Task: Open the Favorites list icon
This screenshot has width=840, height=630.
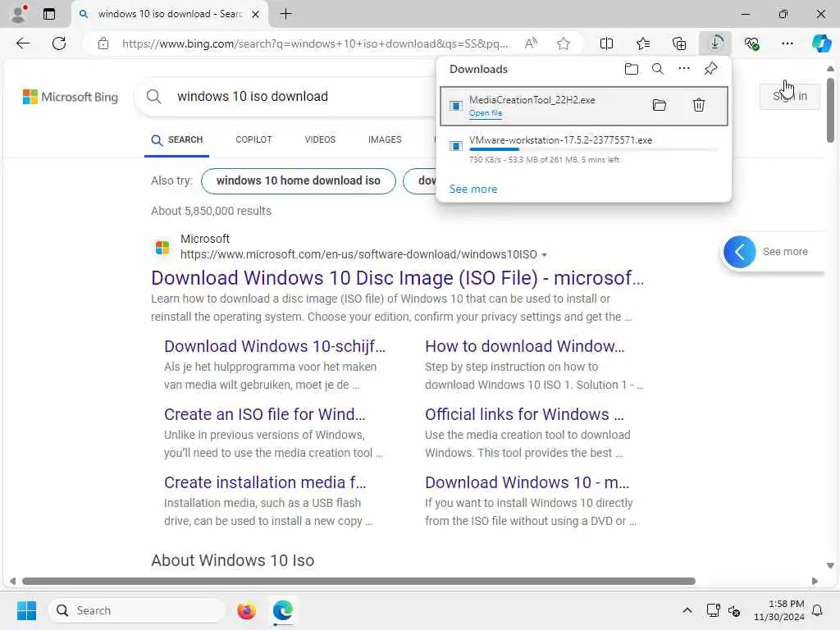Action: coord(643,43)
